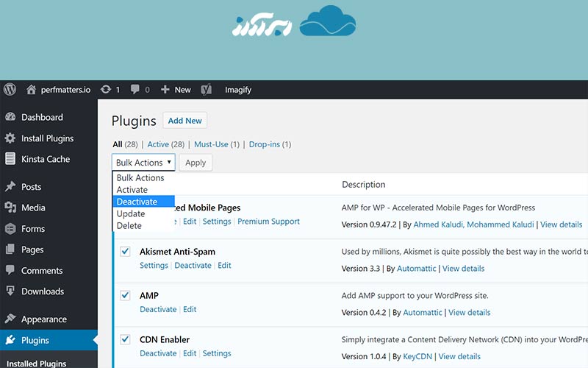Go to Media library in sidebar

(33, 208)
